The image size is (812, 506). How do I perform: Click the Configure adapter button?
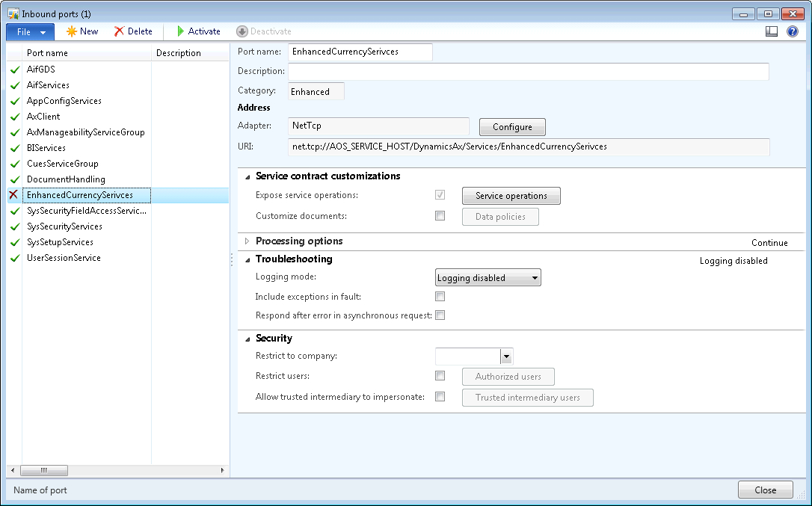coord(512,127)
